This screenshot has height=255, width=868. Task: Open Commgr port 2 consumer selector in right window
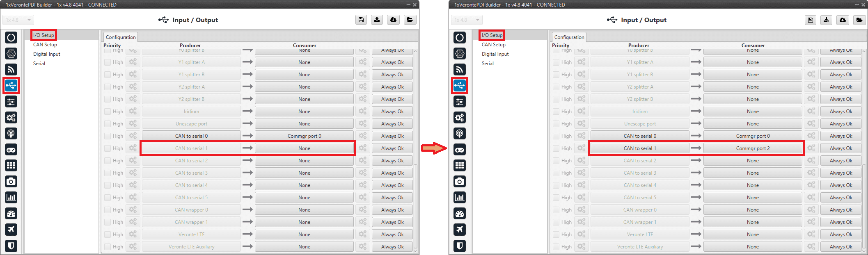[x=753, y=148]
